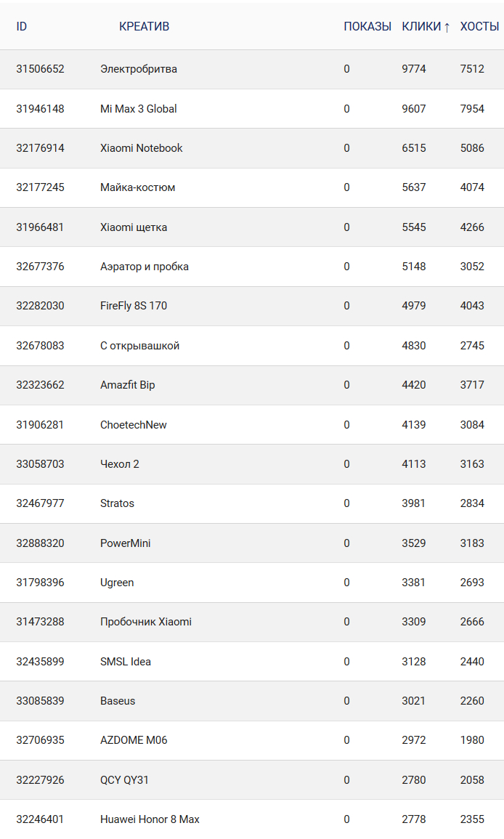This screenshot has height=839, width=504.
Task: Open the Электробритва creative row
Action: (x=139, y=69)
